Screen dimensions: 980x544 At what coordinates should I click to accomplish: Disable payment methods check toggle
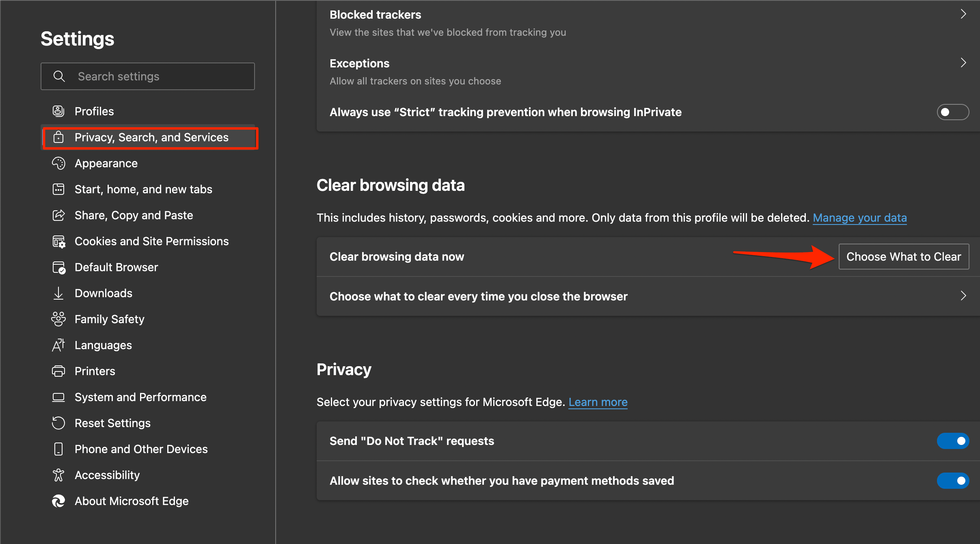coord(952,481)
